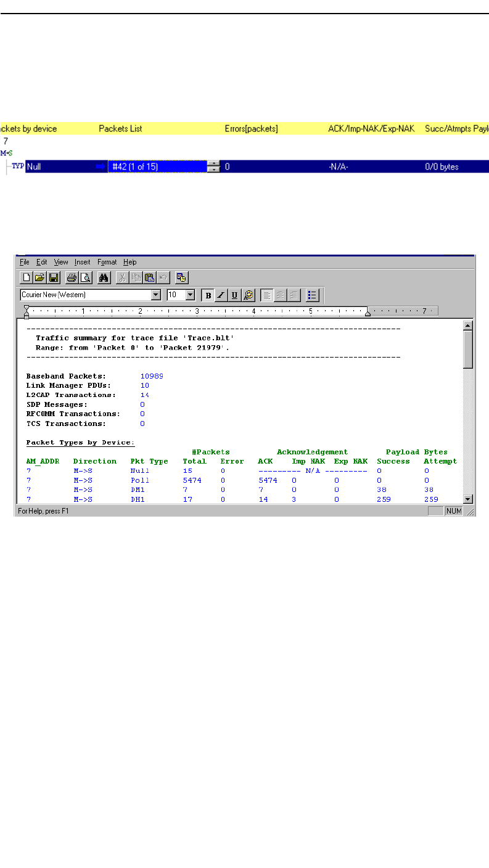489x868 pixels.
Task: Click the 'Baseband Packets:' label
Action: tap(66, 375)
